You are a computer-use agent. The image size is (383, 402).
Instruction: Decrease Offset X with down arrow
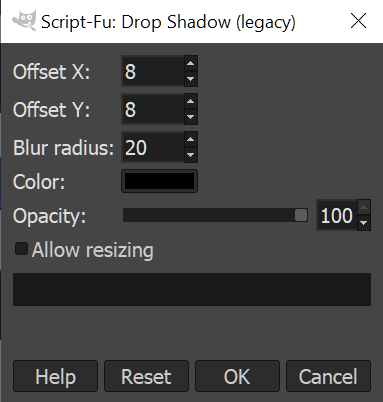click(191, 79)
